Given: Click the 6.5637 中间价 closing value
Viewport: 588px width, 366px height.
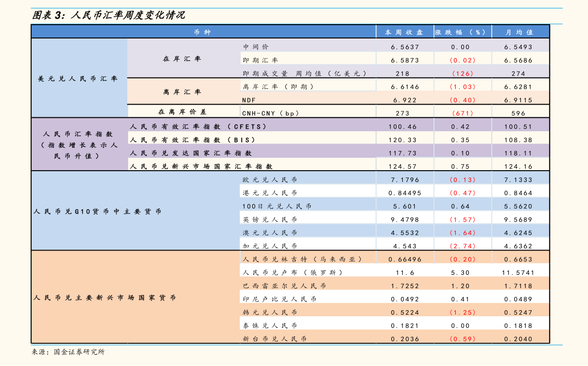Looking at the screenshot, I should (405, 47).
